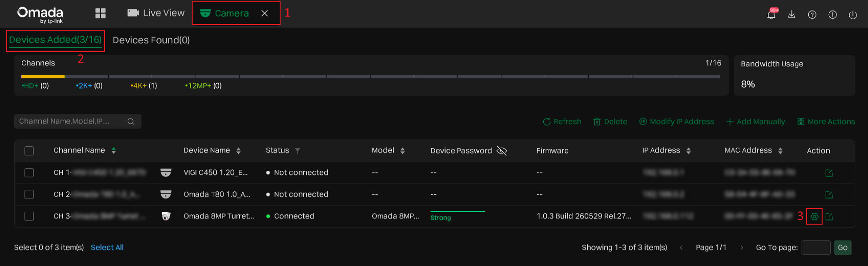Viewport: 868px width, 266px height.
Task: Click edit icon for CH 3 row
Action: pos(829,216)
